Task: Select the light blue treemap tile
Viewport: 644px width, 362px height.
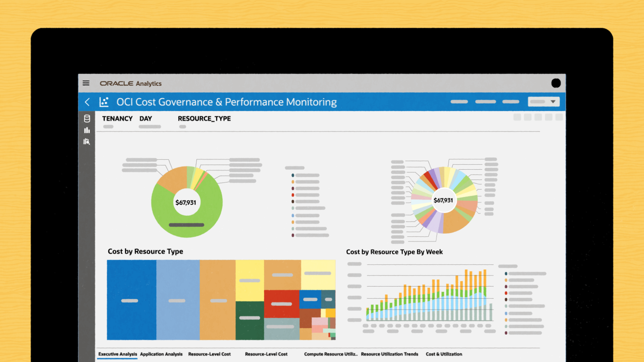Action: click(x=178, y=300)
